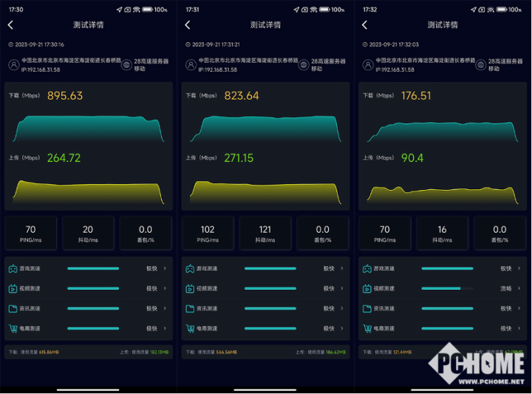Tap IP:192.168.31.58 in 17:30 screen
The width and height of the screenshot is (532, 394).
(41, 69)
